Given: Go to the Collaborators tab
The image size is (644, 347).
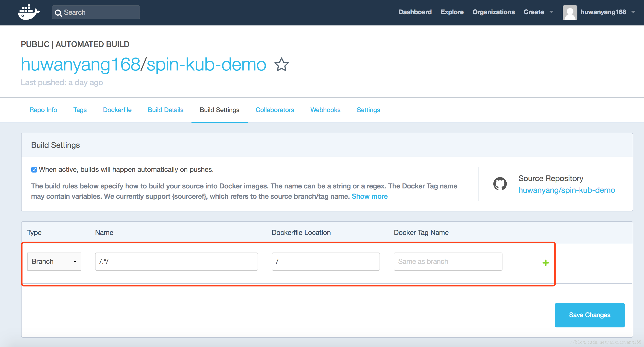Looking at the screenshot, I should pos(275,110).
